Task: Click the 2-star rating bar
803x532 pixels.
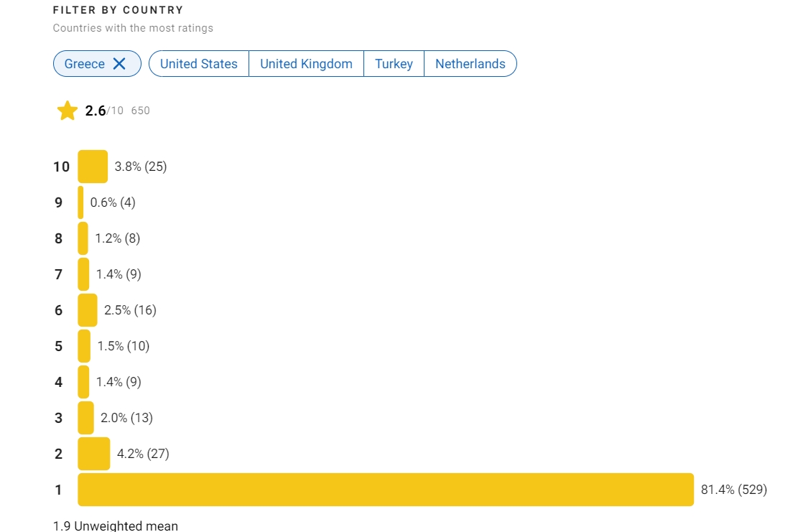Action: tap(94, 454)
